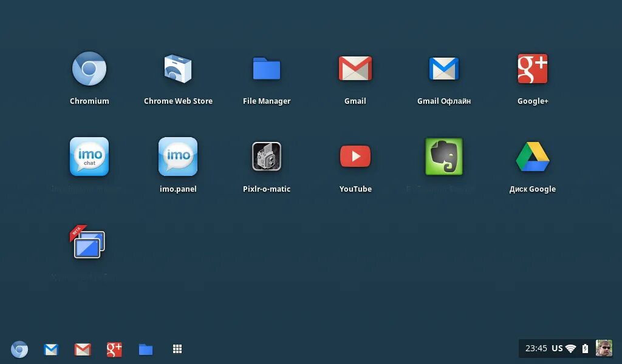Open the Gmail app in the launcher grid

pyautogui.click(x=355, y=69)
